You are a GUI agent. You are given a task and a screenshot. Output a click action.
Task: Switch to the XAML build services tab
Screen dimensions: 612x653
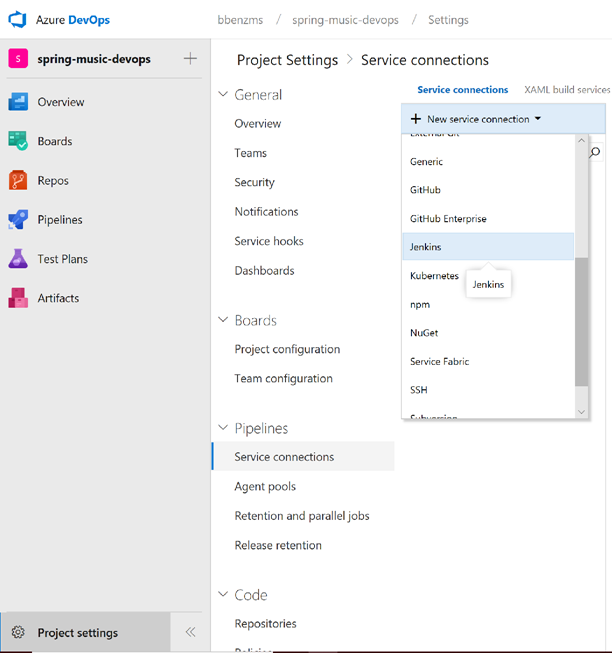567,90
